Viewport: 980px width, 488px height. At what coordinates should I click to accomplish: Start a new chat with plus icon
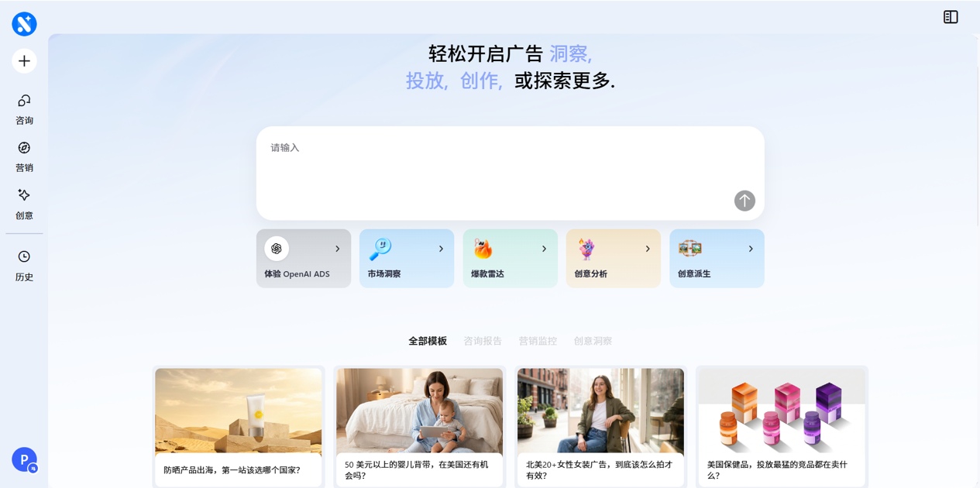(24, 61)
